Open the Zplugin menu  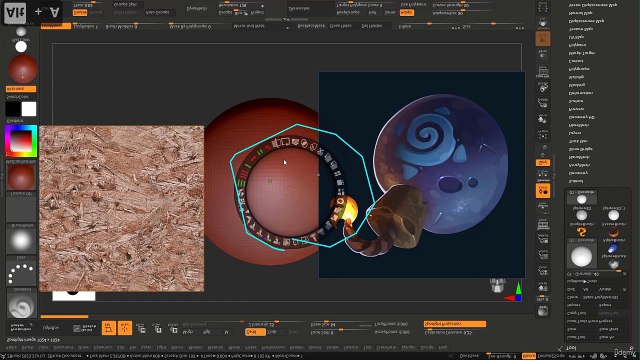coord(409,347)
